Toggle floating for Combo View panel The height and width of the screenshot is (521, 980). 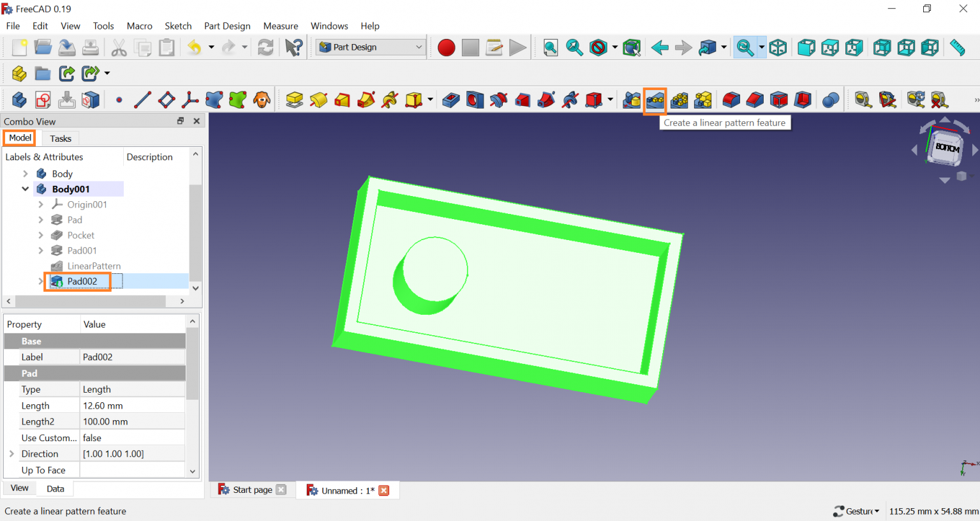click(x=181, y=121)
